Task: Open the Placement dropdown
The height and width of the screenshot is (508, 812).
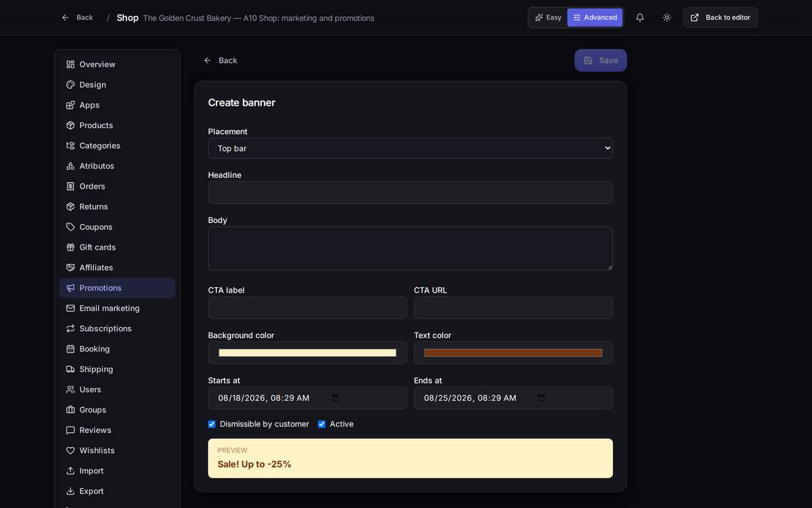Action: [410, 148]
